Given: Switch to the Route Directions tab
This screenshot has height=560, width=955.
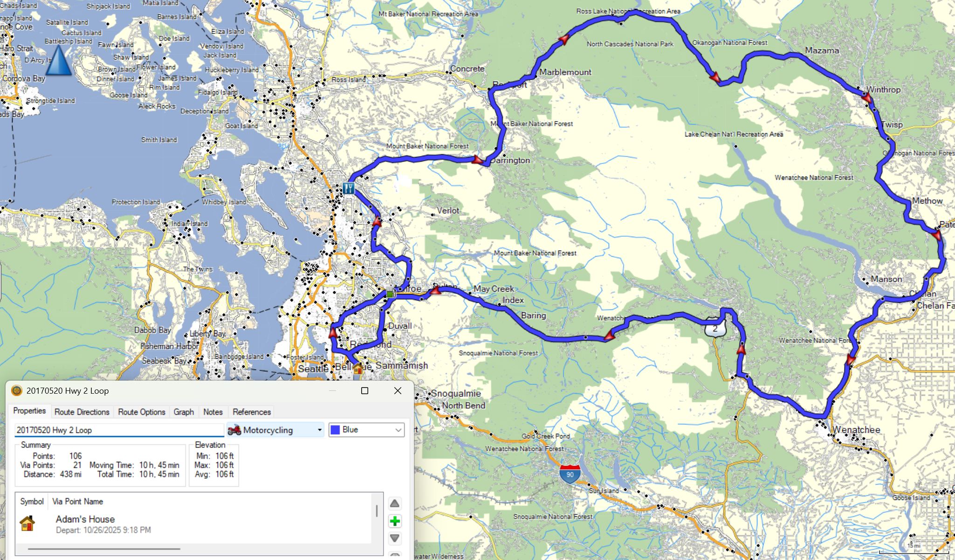Looking at the screenshot, I should click(x=82, y=412).
